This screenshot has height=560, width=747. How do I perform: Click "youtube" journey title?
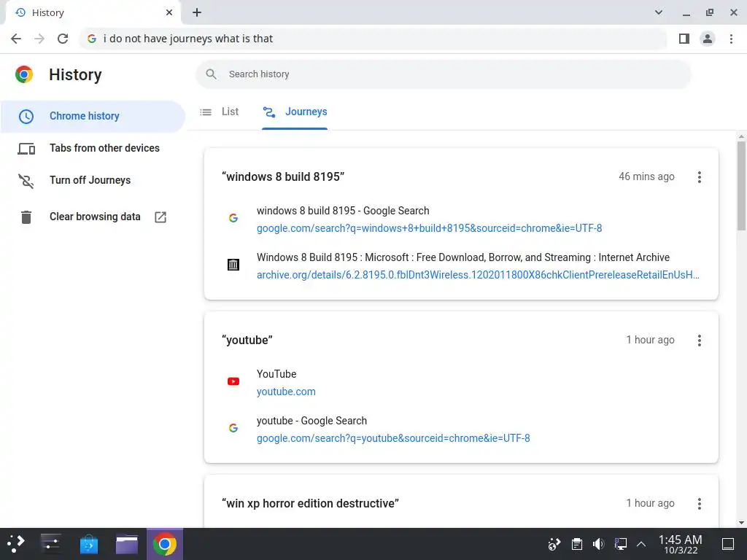pos(247,340)
